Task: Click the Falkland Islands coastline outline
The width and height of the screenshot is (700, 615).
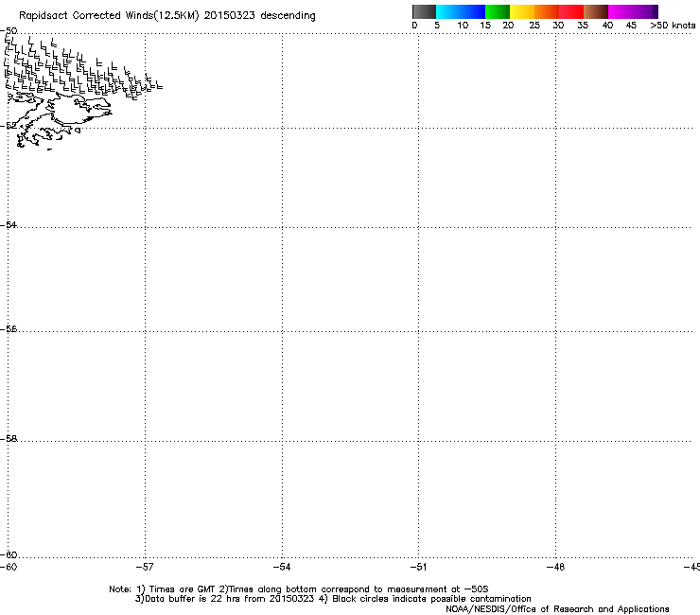Action: tap(59, 120)
